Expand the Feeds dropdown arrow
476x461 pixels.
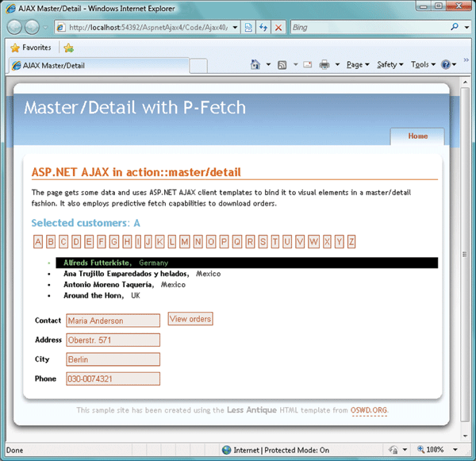point(295,64)
